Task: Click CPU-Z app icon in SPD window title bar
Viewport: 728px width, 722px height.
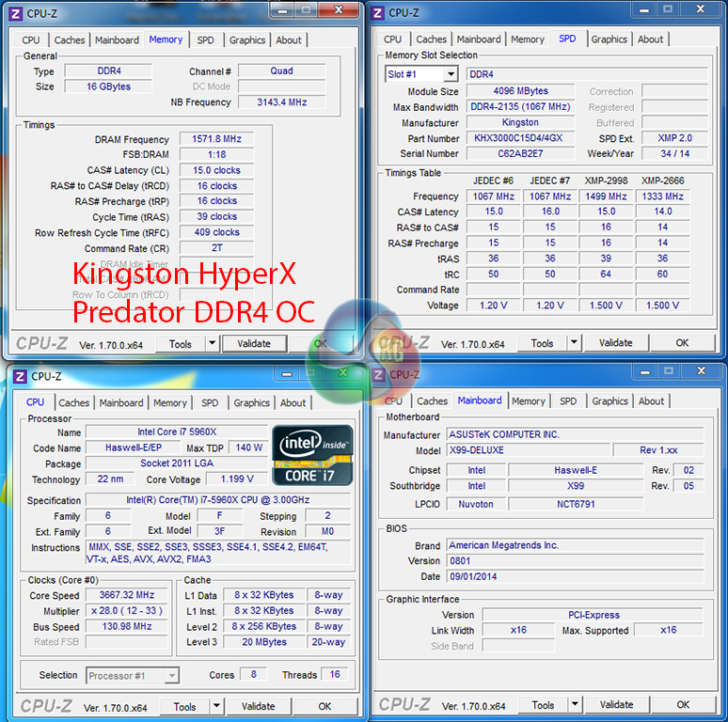Action: pyautogui.click(x=378, y=13)
